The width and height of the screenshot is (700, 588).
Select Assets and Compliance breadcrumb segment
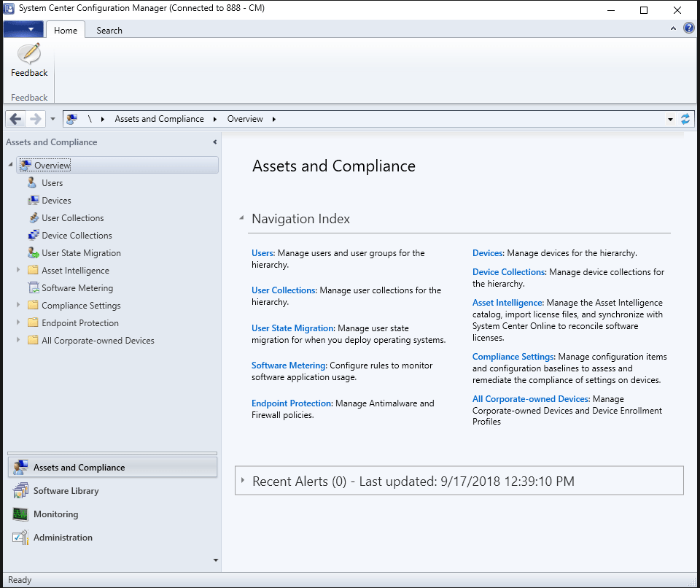pos(160,119)
